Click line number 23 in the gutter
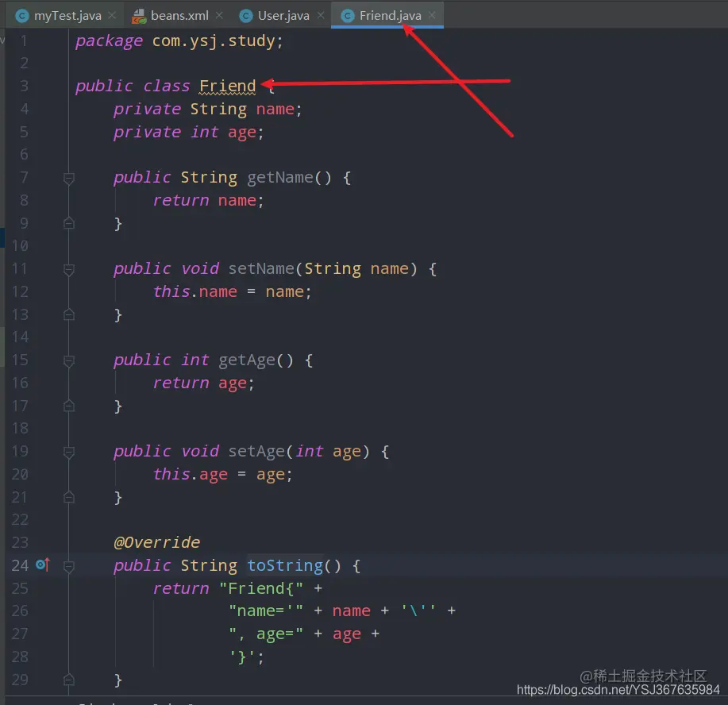 click(x=20, y=542)
